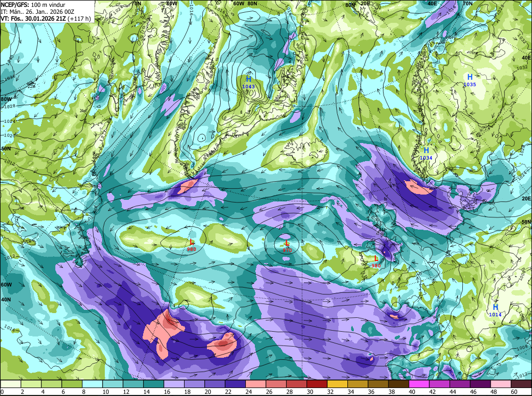Click the '20E' label on right edge
The width and height of the screenshot is (532, 396).
(x=527, y=199)
